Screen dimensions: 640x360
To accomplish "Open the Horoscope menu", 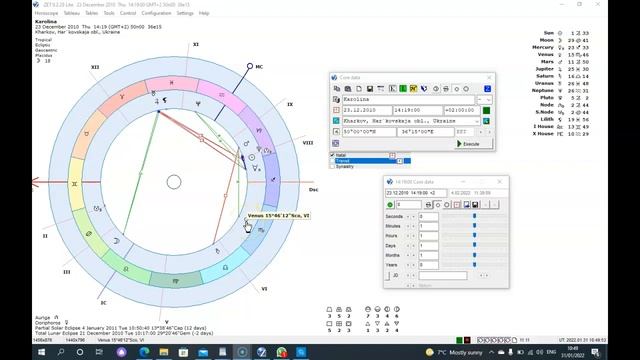I will click(47, 13).
